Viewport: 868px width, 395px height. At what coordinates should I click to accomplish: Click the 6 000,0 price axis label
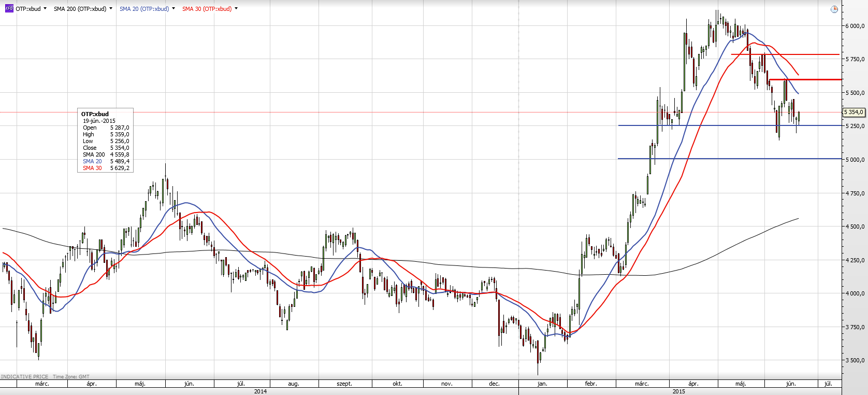pyautogui.click(x=855, y=26)
